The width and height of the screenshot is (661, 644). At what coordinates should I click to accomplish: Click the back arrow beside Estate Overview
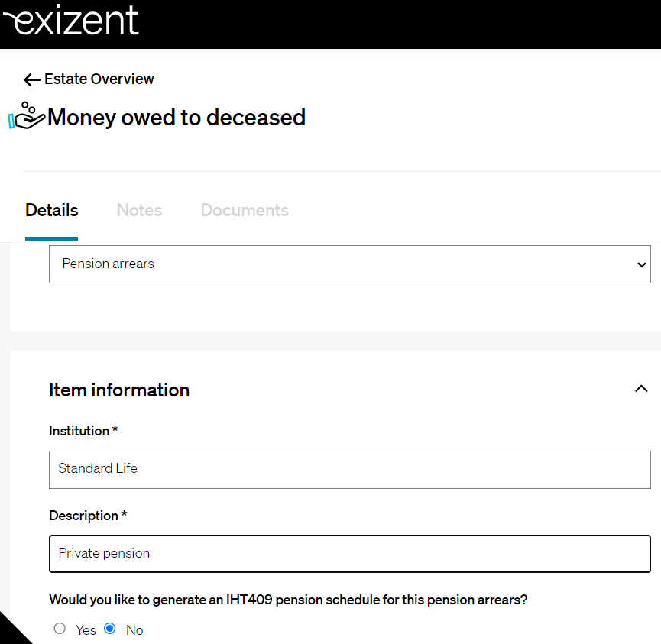(x=31, y=79)
